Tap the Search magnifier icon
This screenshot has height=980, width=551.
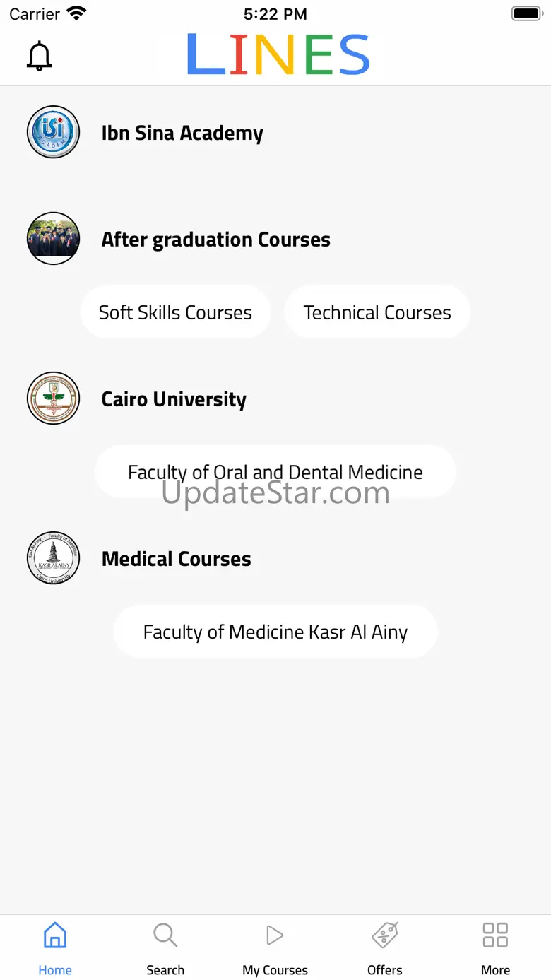pyautogui.click(x=165, y=935)
